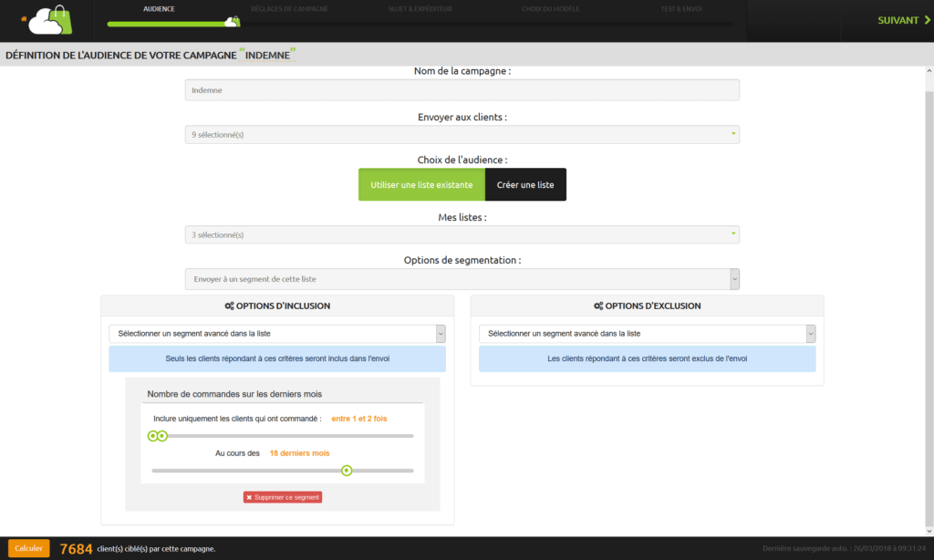934x560 pixels.
Task: Click the campaign name field containing Indemne
Action: 462,90
